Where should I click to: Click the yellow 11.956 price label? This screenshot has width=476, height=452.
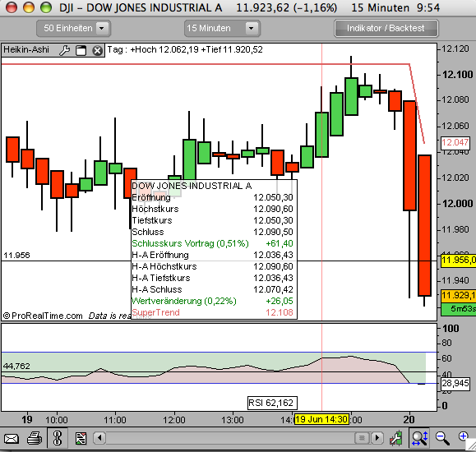pyautogui.click(x=459, y=261)
